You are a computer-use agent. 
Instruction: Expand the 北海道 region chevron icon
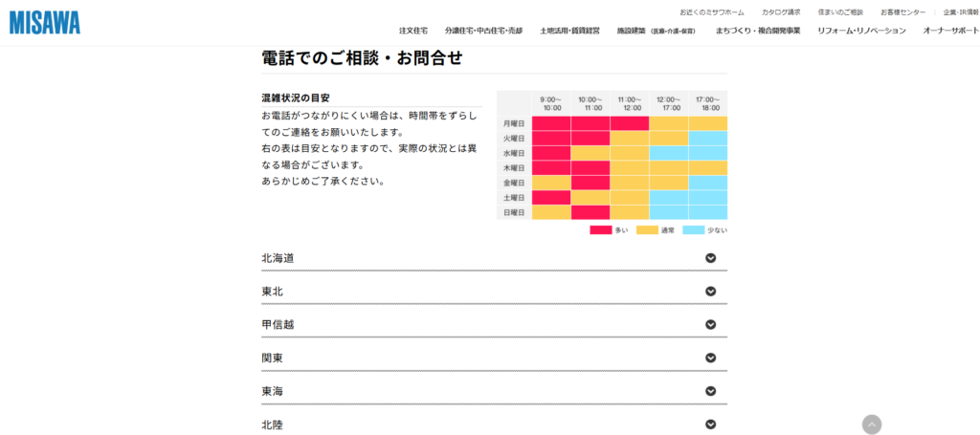tap(710, 258)
